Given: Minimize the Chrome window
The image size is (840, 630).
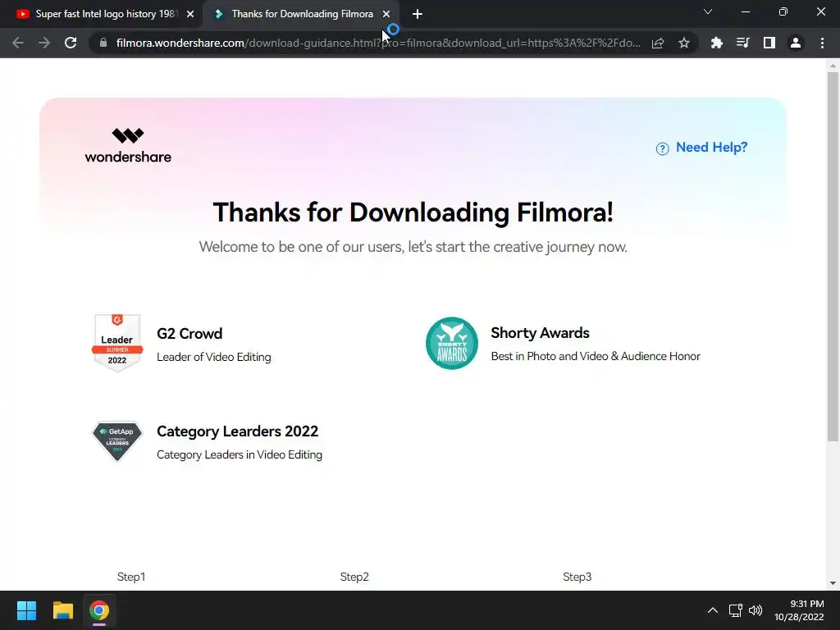Looking at the screenshot, I should 745,11.
